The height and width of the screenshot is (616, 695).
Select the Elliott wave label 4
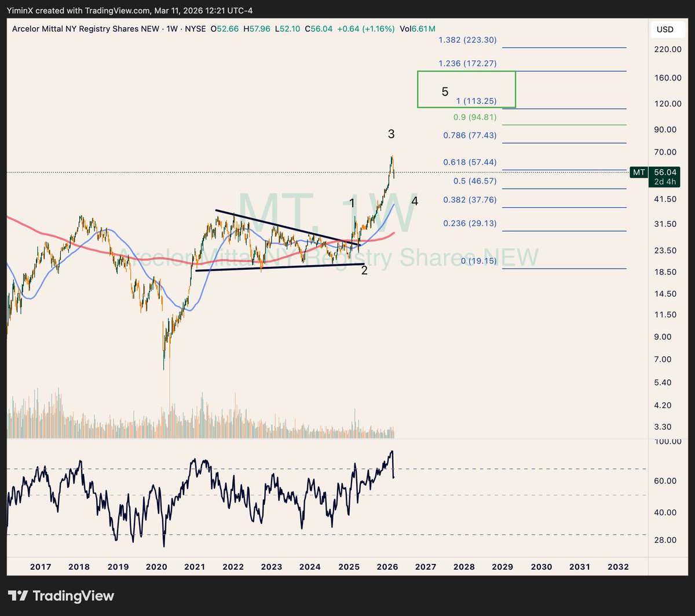coord(415,201)
